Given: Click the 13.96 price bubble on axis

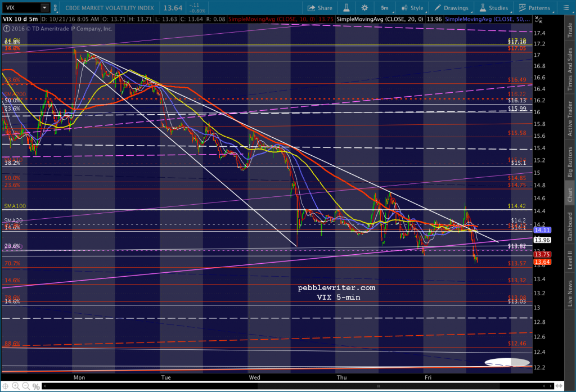Looking at the screenshot, I should pyautogui.click(x=542, y=240).
